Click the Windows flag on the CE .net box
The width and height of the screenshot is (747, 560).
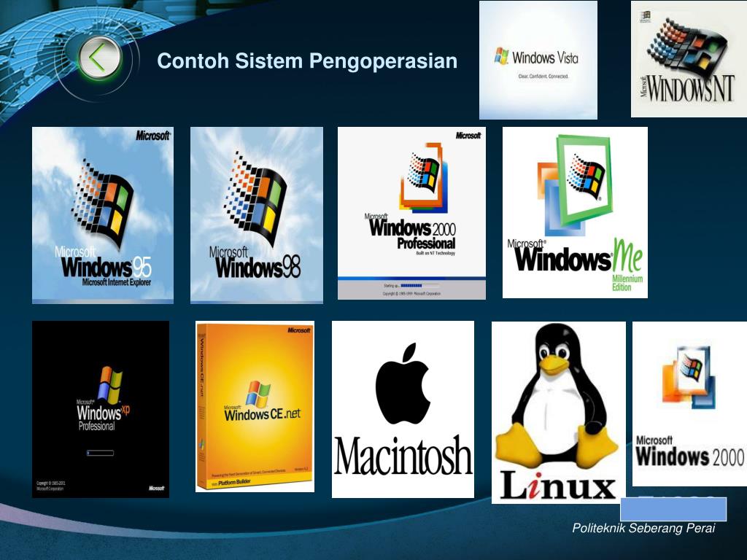[258, 394]
